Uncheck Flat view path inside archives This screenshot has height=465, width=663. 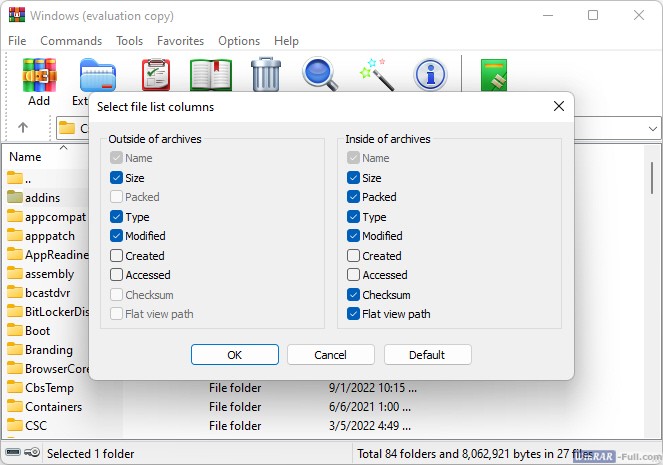[x=354, y=314]
